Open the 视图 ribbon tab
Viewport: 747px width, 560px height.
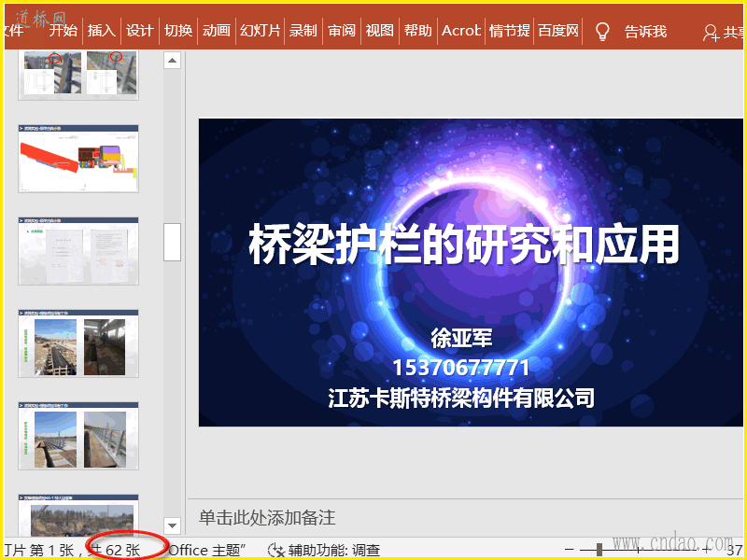tap(380, 31)
